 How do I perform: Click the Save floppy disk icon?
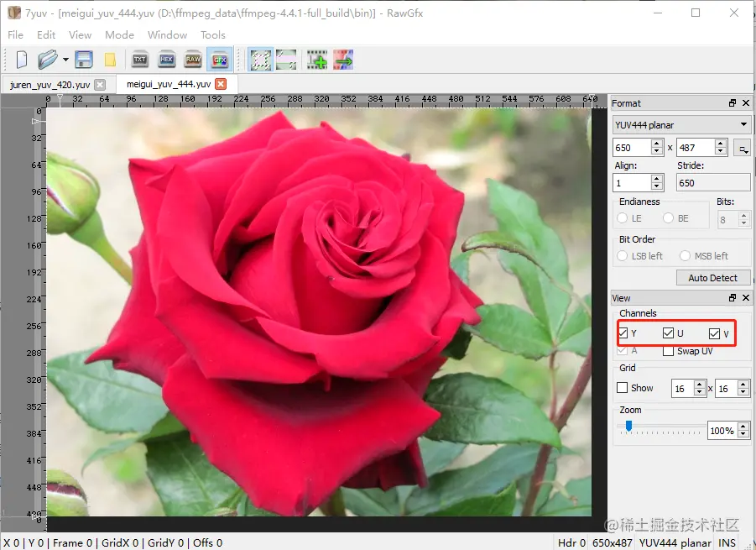(x=84, y=60)
